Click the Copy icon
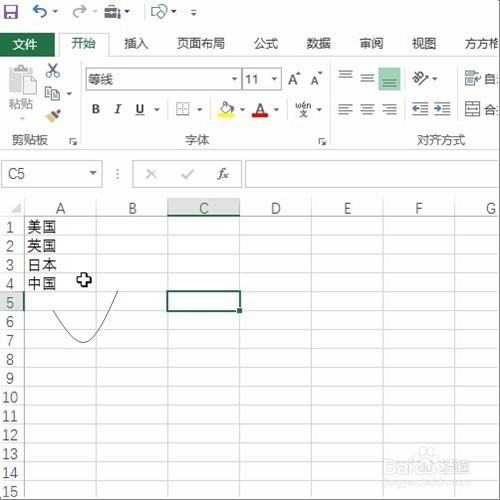500x500 pixels. (x=52, y=93)
